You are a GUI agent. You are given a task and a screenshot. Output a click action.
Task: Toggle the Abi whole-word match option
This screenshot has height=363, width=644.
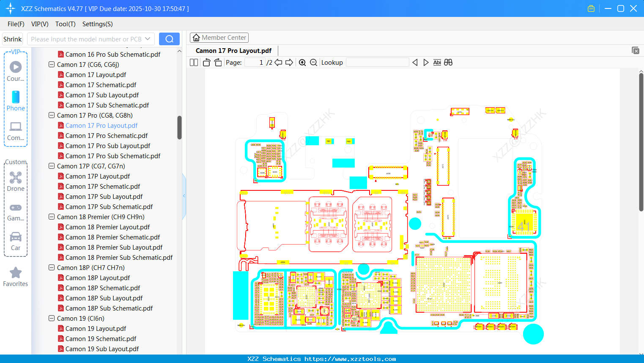click(437, 63)
